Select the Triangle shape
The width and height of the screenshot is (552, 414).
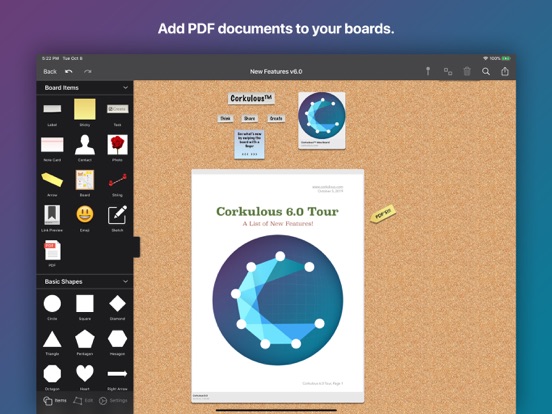tap(52, 339)
